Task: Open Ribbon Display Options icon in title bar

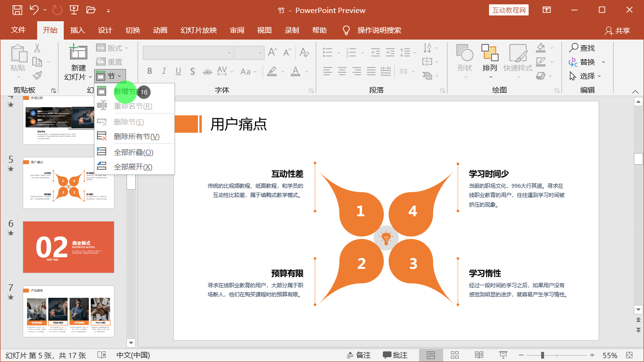Action: tap(546, 10)
